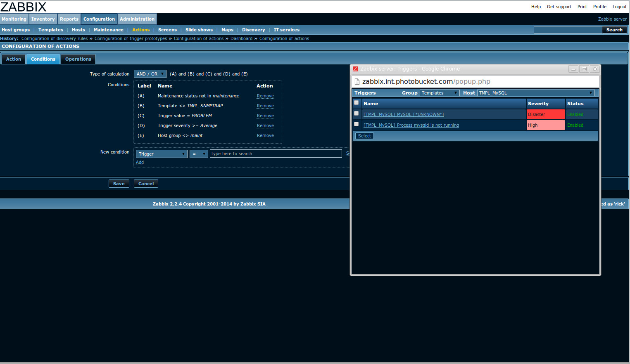Image resolution: width=630 pixels, height=364 pixels.
Task: Open the Group Templates dropdown in popup
Action: tap(440, 93)
